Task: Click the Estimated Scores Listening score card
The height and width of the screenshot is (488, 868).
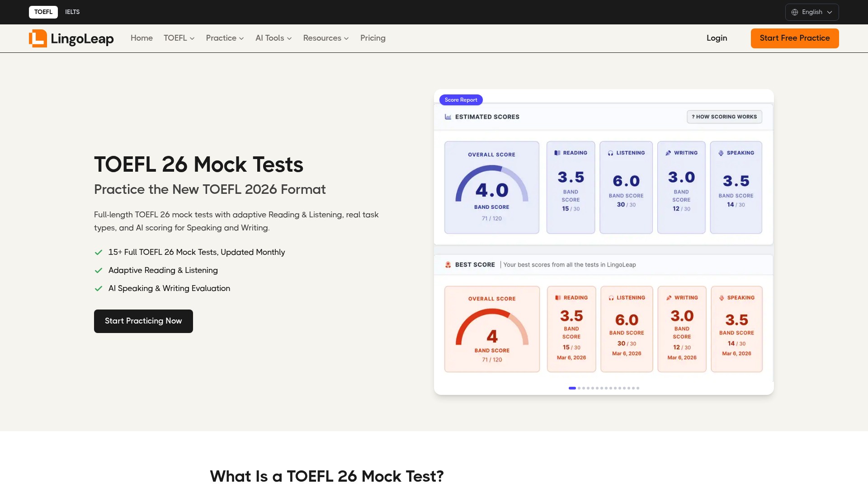Action: pos(626,188)
